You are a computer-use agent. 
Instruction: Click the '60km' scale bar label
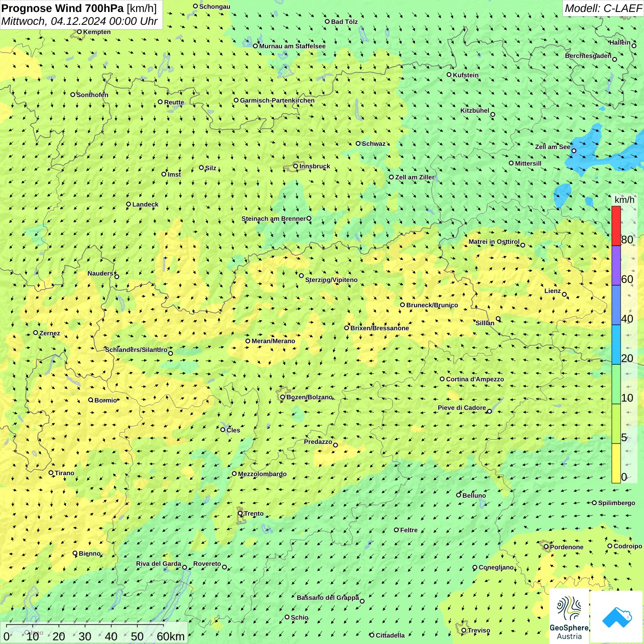(x=170, y=636)
